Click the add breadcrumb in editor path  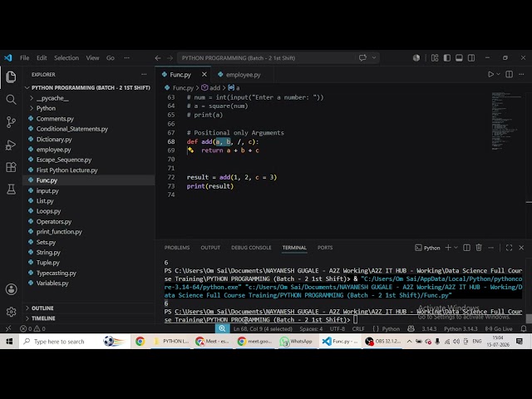[x=211, y=88]
